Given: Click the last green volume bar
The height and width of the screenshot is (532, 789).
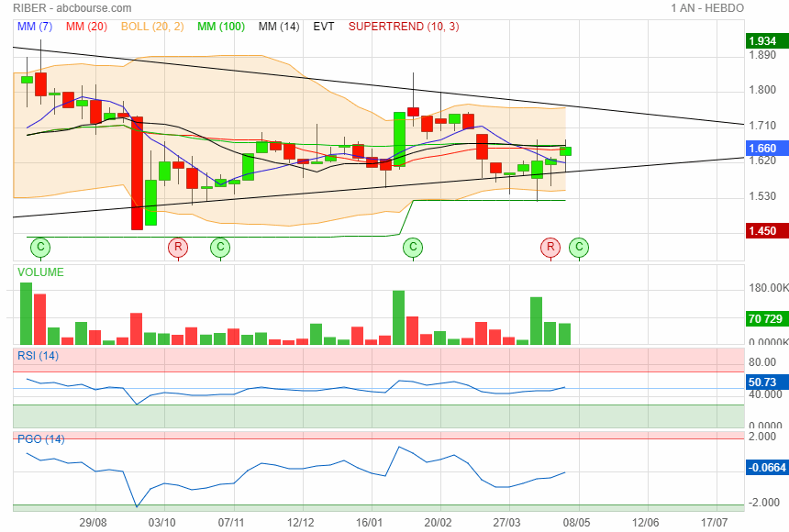Looking at the screenshot, I should click(x=564, y=334).
